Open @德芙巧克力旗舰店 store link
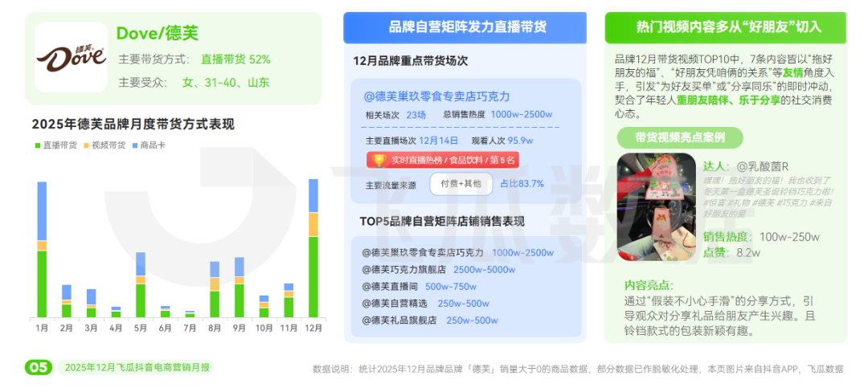868x392 pixels. tap(404, 270)
